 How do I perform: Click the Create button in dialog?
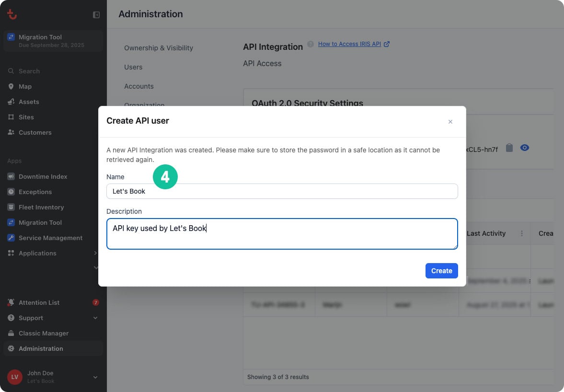441,271
